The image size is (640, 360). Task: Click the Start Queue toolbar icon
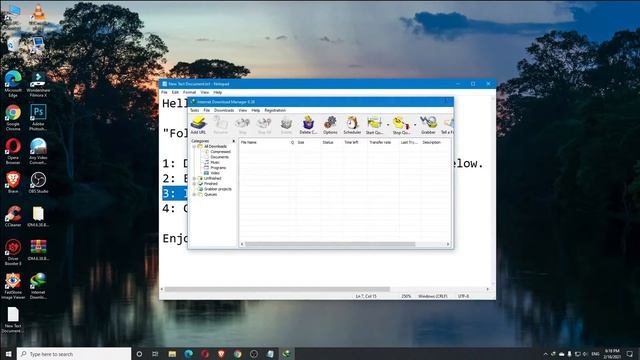click(374, 124)
